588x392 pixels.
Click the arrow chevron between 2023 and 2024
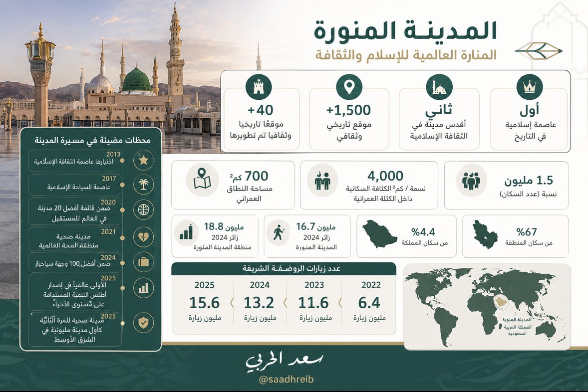pyautogui.click(x=286, y=303)
